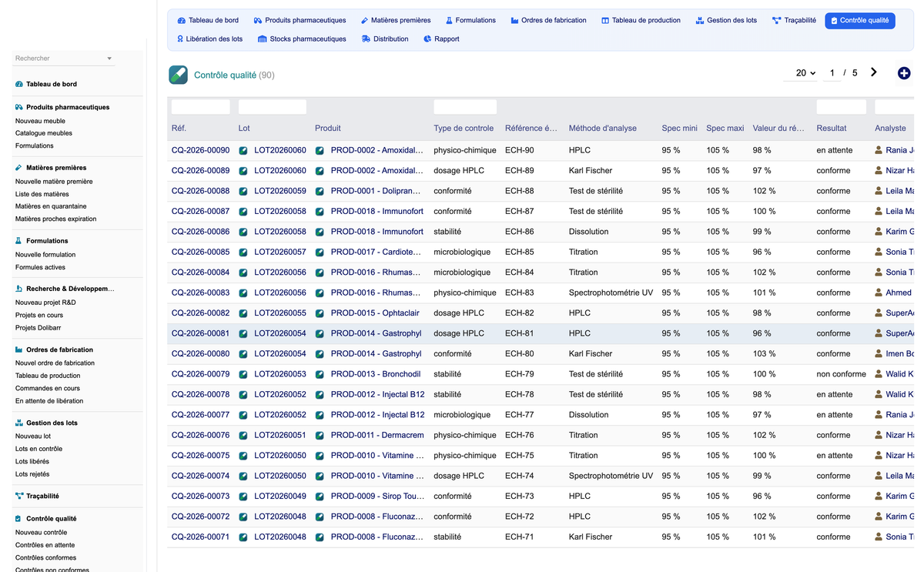Click sidebar link Projets Dolibarr

(x=40, y=328)
